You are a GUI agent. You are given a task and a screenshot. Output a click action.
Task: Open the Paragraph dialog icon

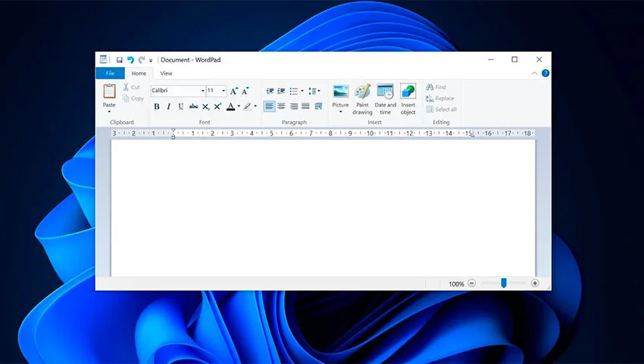(x=318, y=106)
